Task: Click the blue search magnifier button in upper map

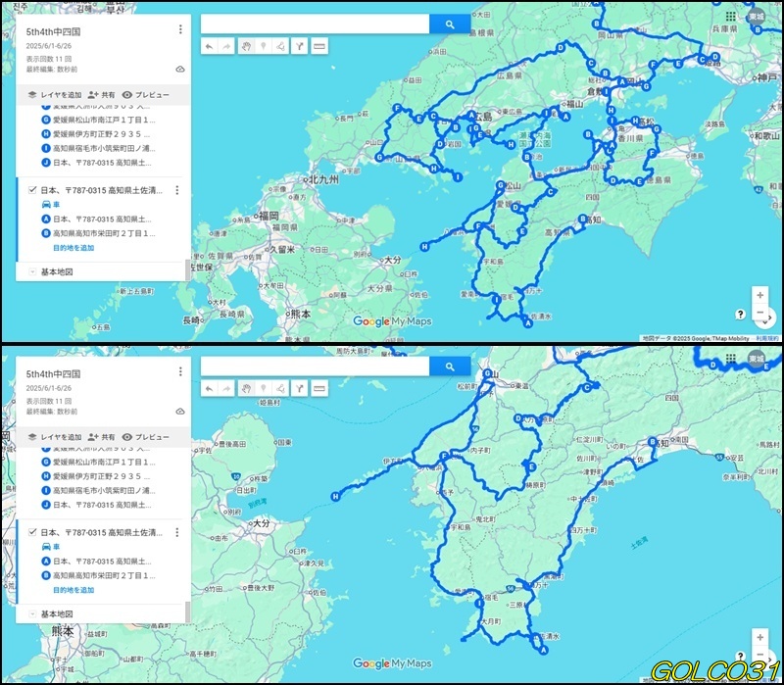Action: (450, 24)
